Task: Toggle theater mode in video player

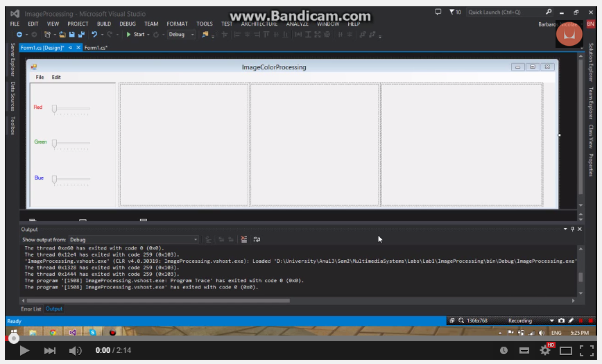Action: pyautogui.click(x=566, y=350)
